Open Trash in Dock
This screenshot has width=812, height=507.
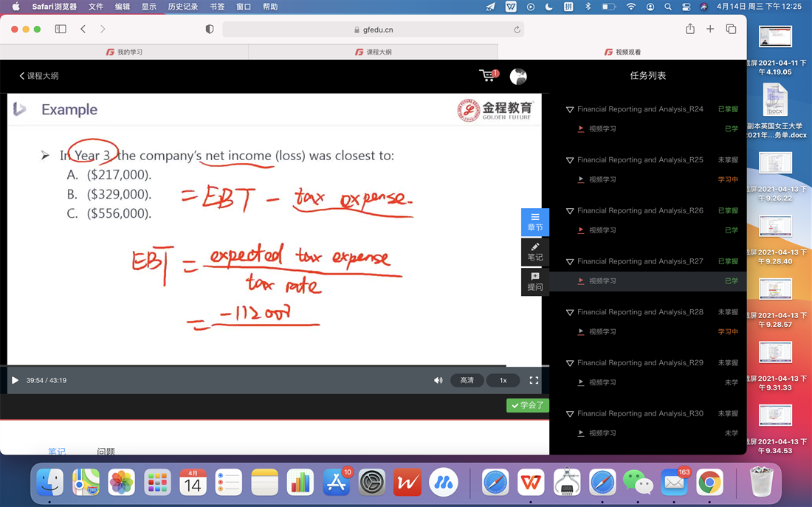click(761, 482)
